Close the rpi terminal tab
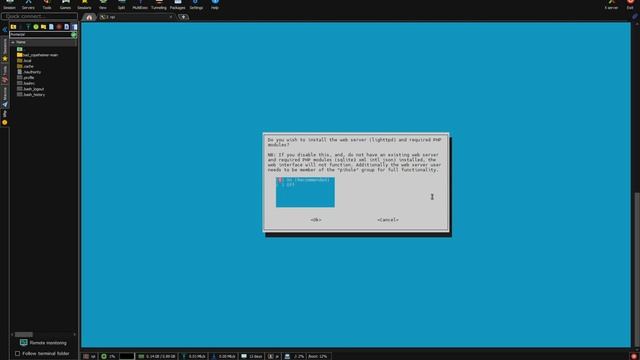The width and height of the screenshot is (640, 360). point(171,17)
